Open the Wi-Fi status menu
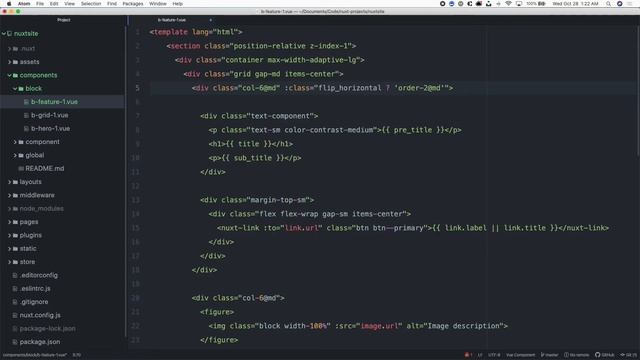Image resolution: width=640 pixels, height=360 pixels. coord(508,4)
